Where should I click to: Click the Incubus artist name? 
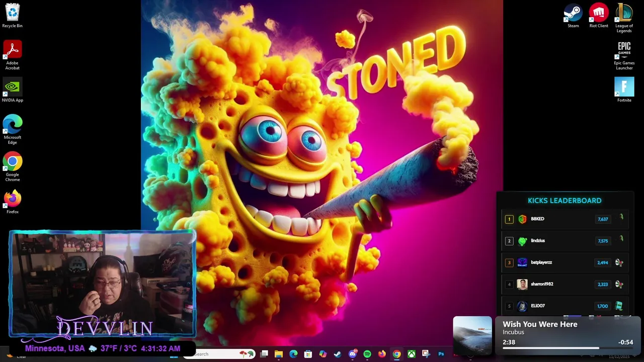pos(513,332)
